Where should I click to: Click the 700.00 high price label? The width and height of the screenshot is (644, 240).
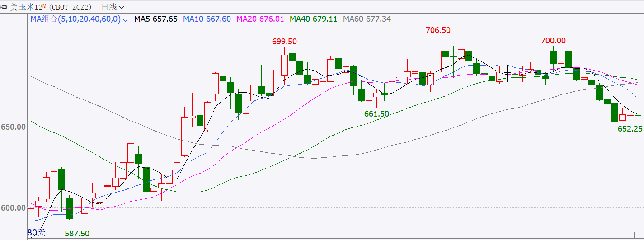pos(553,41)
